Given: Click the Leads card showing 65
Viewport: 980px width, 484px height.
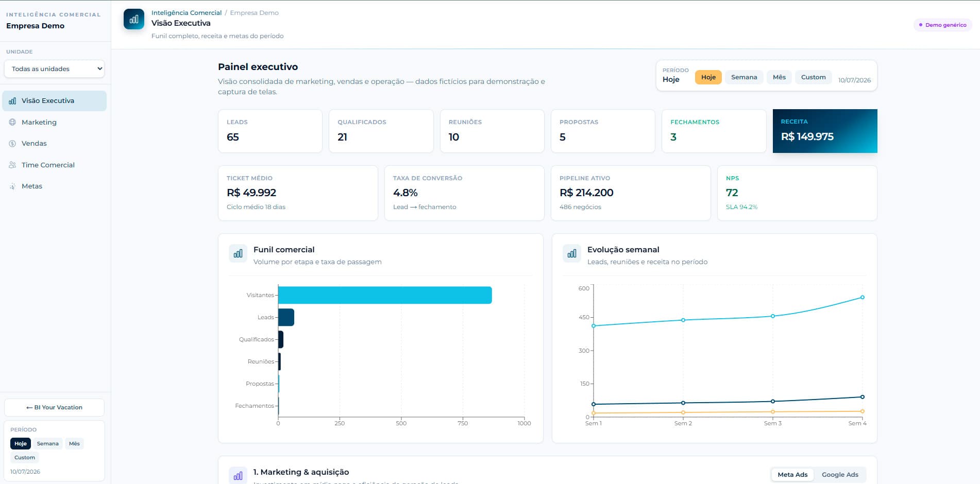Looking at the screenshot, I should pos(270,131).
